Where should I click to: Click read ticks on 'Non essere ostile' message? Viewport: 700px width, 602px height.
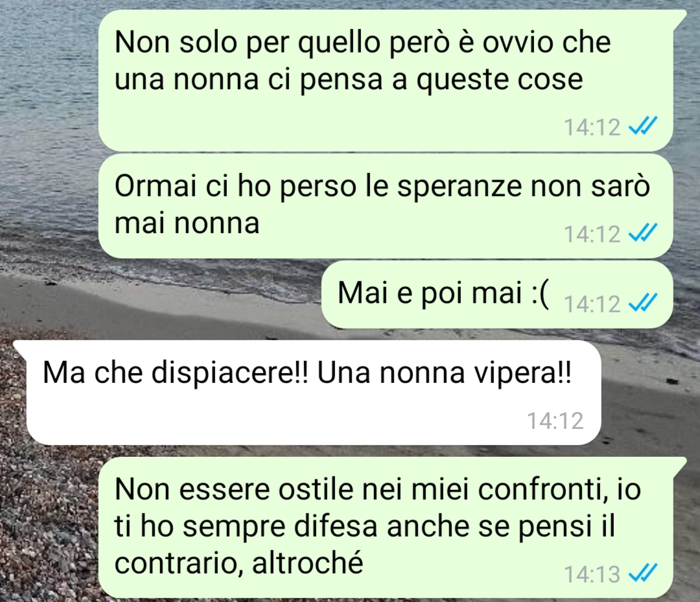pyautogui.click(x=642, y=573)
